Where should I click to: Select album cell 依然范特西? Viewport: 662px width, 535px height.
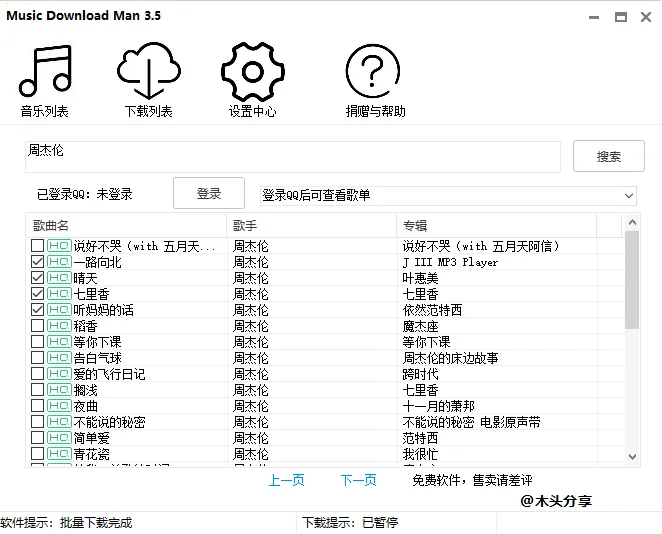point(432,310)
